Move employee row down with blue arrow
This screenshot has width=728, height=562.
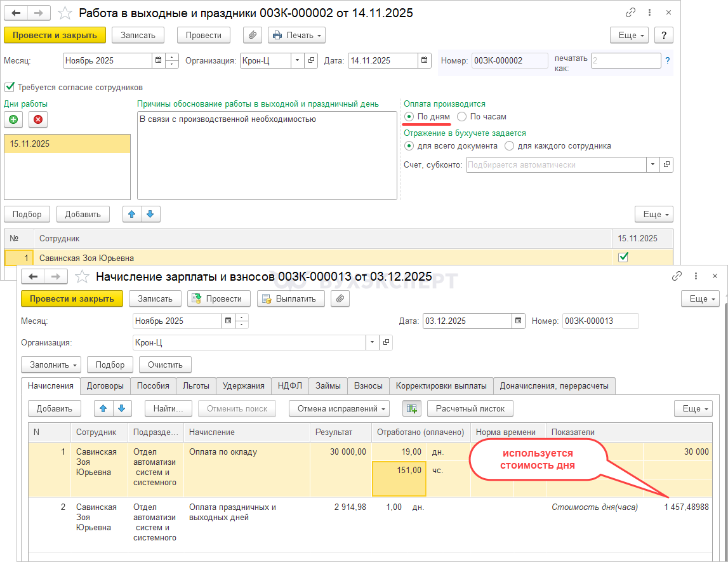[x=150, y=214]
